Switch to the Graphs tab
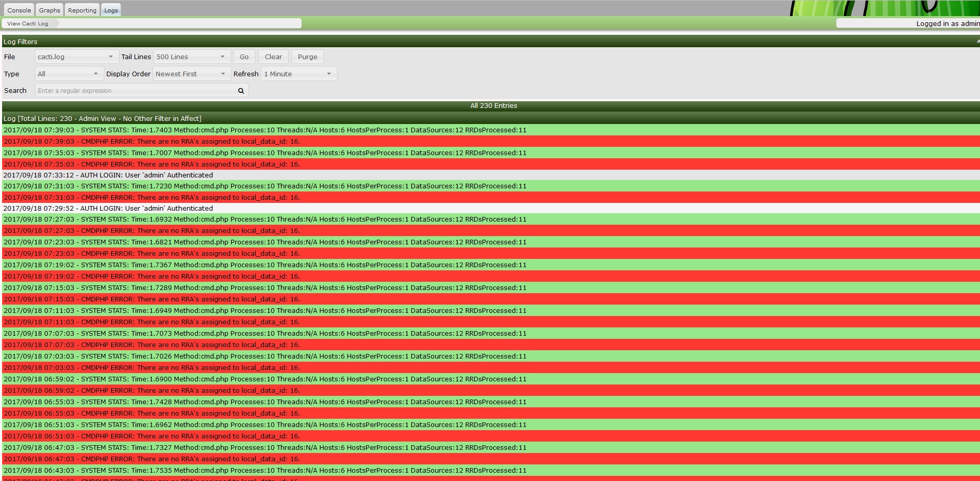Screen dimensions: 980x481 [x=49, y=10]
